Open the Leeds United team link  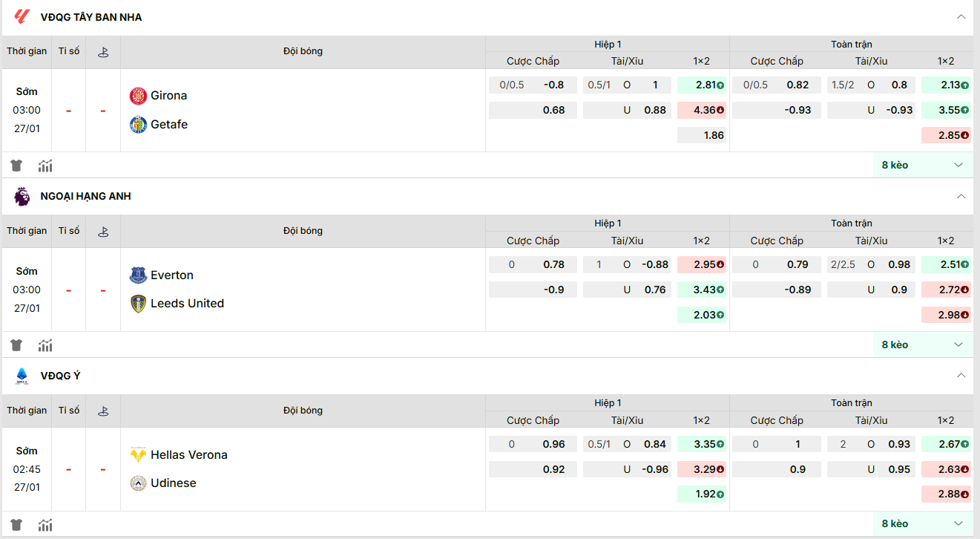[187, 304]
